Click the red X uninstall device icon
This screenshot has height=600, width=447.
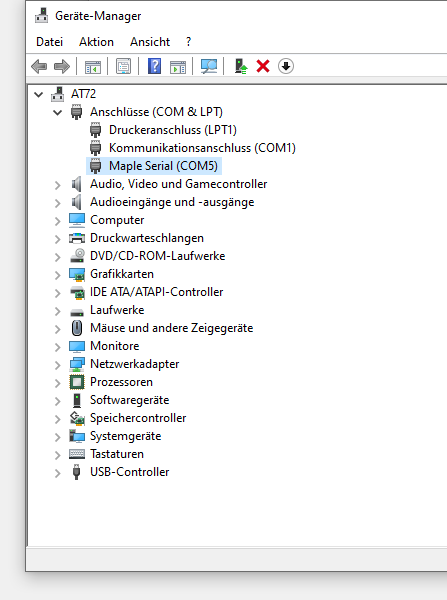tap(263, 66)
